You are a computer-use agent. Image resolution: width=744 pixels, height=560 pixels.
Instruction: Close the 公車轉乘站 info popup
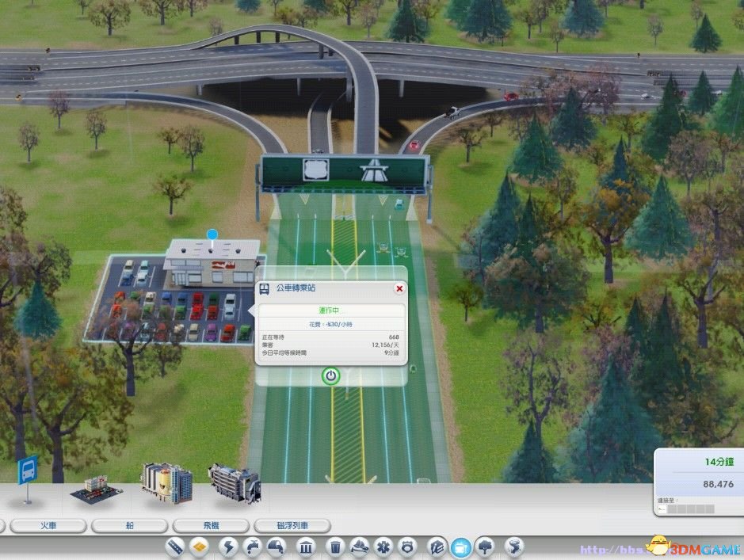pos(399,288)
